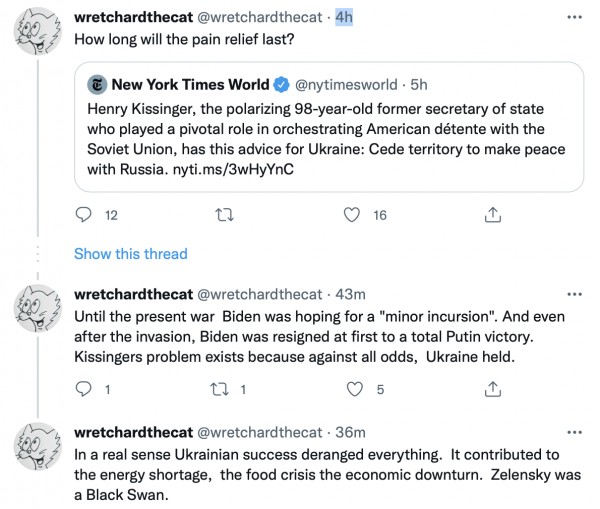The width and height of the screenshot is (600, 509).
Task: Share the pain relief tweet
Action: 492,214
